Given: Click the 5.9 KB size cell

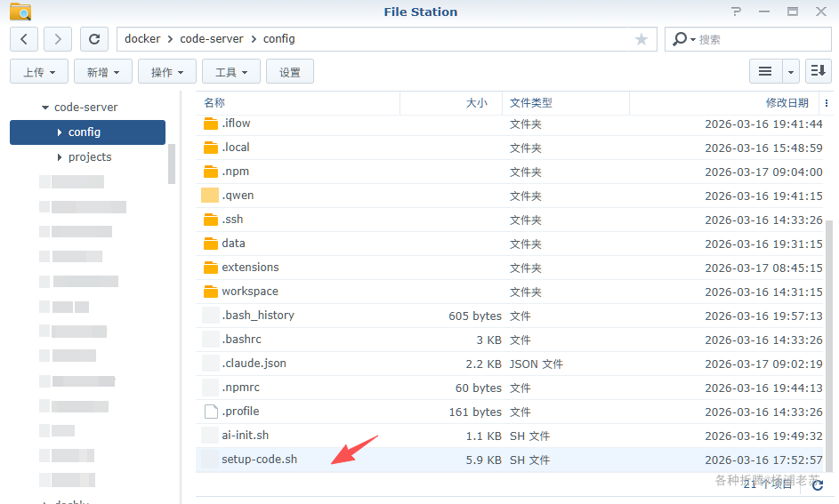Looking at the screenshot, I should [484, 460].
